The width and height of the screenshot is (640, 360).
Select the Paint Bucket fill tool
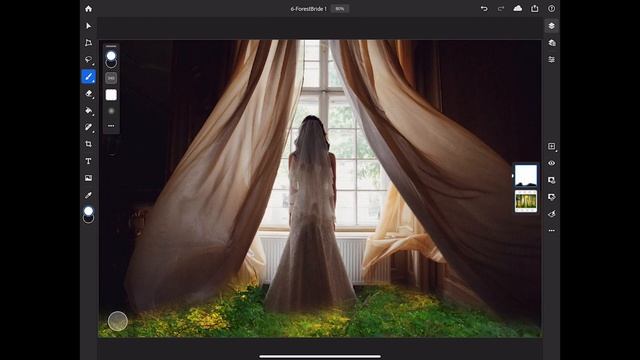point(89,111)
